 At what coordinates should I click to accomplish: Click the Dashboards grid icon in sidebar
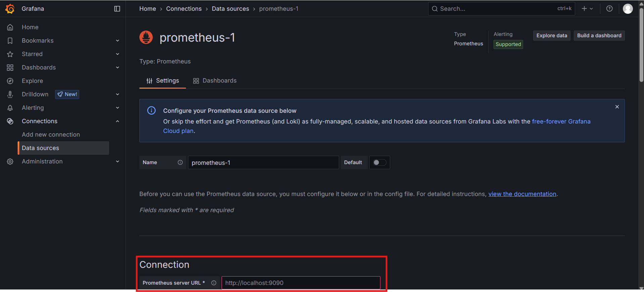pyautogui.click(x=10, y=67)
